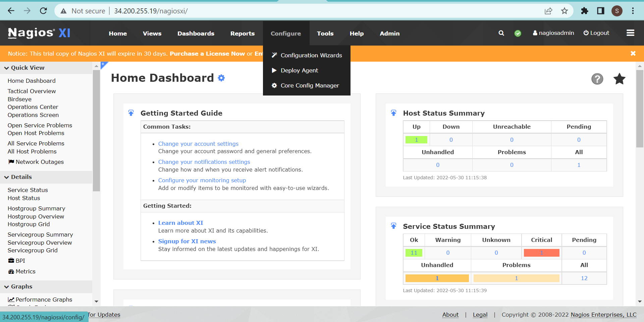Click the Home Dashboard gear settings icon
The height and width of the screenshot is (322, 644).
[x=221, y=78]
